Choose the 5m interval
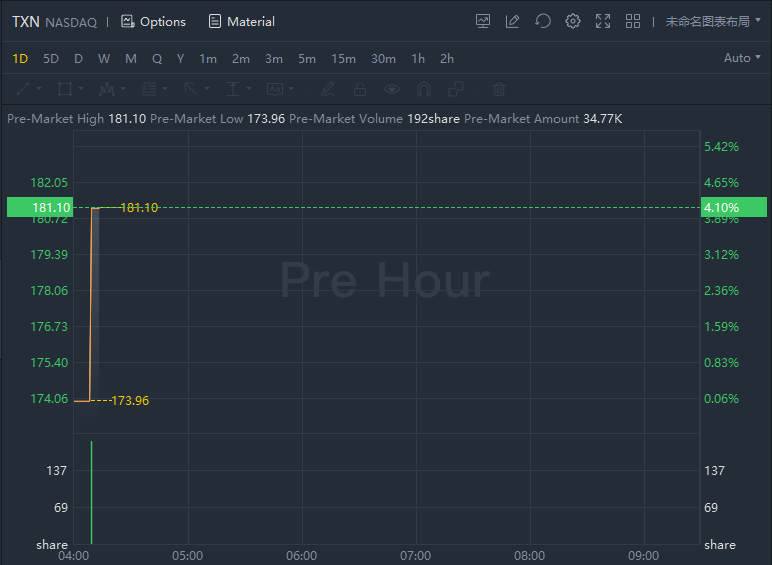Viewport: 772px width, 565px height. coord(307,59)
